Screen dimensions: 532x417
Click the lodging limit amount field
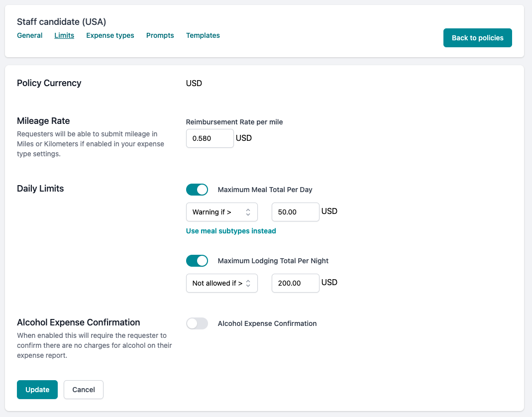(x=295, y=283)
